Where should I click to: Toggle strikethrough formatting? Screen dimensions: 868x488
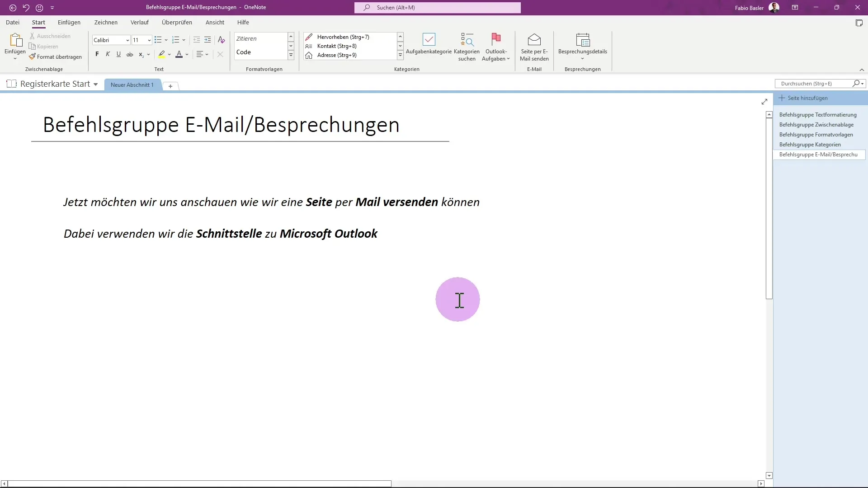point(130,54)
